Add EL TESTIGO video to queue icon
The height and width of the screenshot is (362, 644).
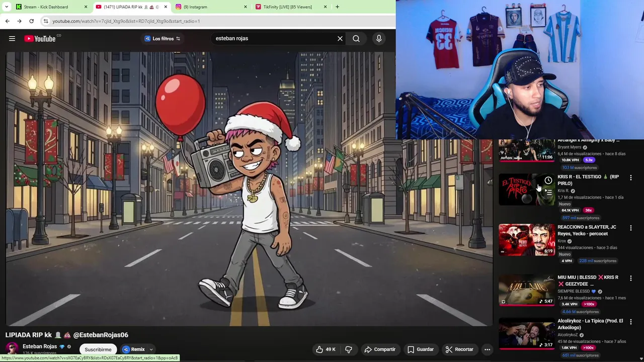(x=548, y=192)
